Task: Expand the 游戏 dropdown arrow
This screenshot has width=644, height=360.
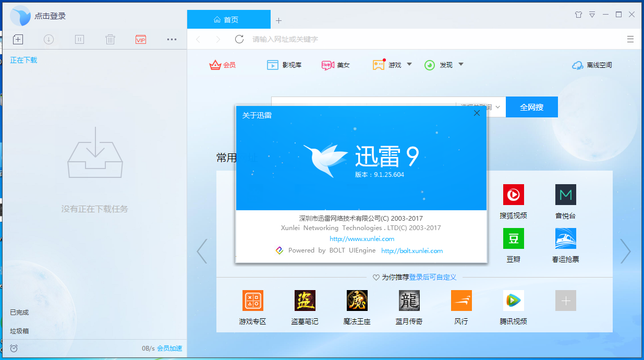Action: tap(409, 65)
